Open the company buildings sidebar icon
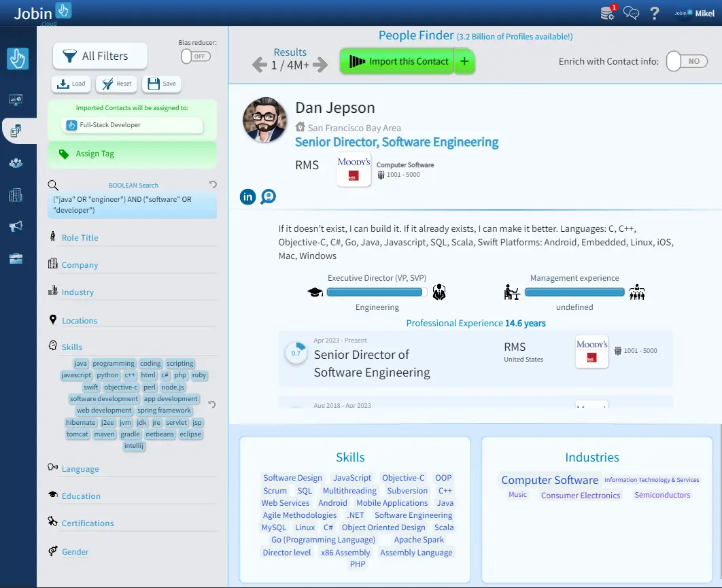Viewport: 722px width, 588px height. 16,195
